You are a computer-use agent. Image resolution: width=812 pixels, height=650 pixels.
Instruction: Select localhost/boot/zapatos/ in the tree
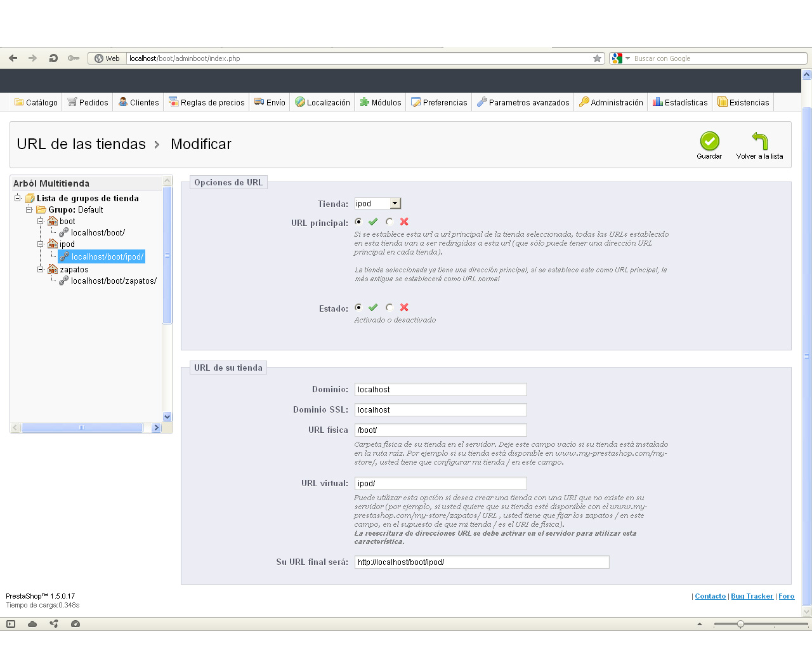pyautogui.click(x=114, y=281)
